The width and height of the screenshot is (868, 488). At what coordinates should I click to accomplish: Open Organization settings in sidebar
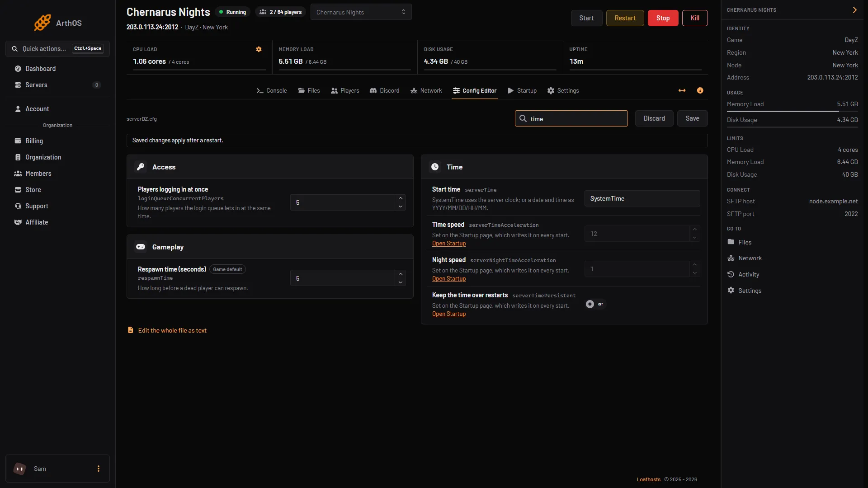coord(57,157)
